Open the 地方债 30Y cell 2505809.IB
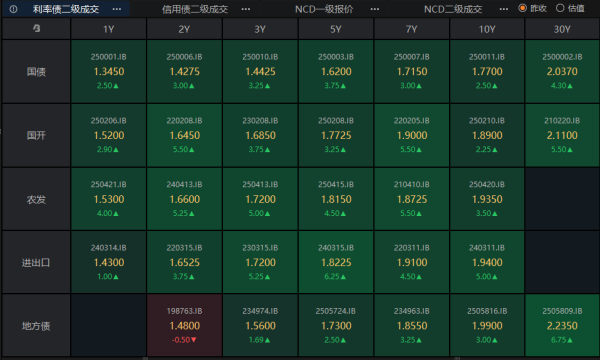600x360 pixels. click(x=562, y=325)
